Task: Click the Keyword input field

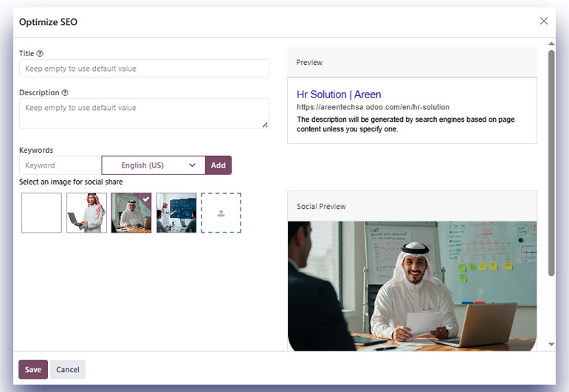Action: point(61,165)
